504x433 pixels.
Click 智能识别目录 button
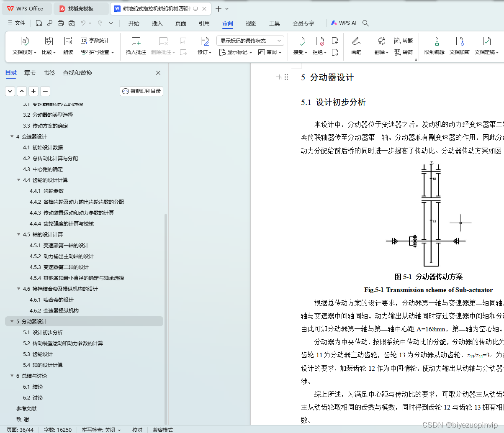tap(141, 91)
